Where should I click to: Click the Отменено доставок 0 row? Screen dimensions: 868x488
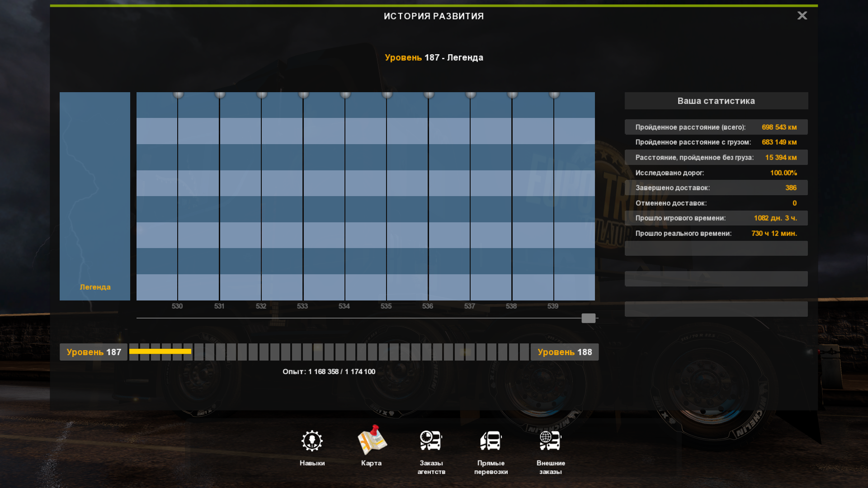(716, 203)
